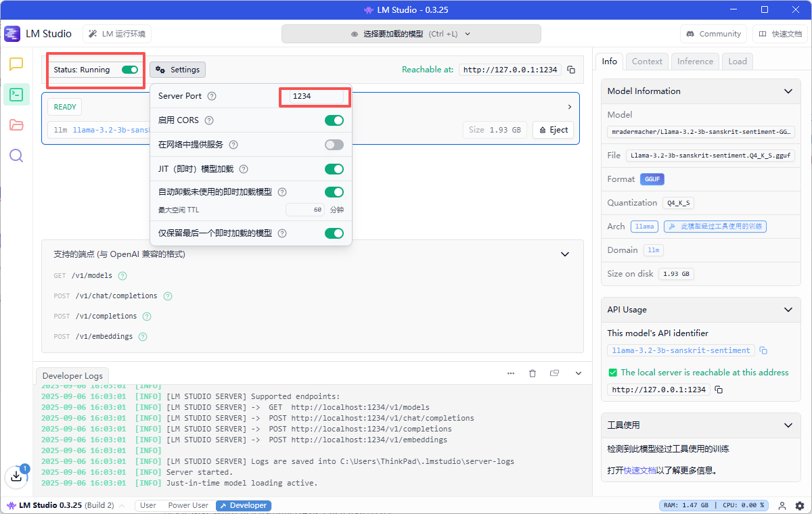The height and width of the screenshot is (514, 812).
Task: Enable the 在网络中提供服务 switch
Action: click(x=334, y=145)
